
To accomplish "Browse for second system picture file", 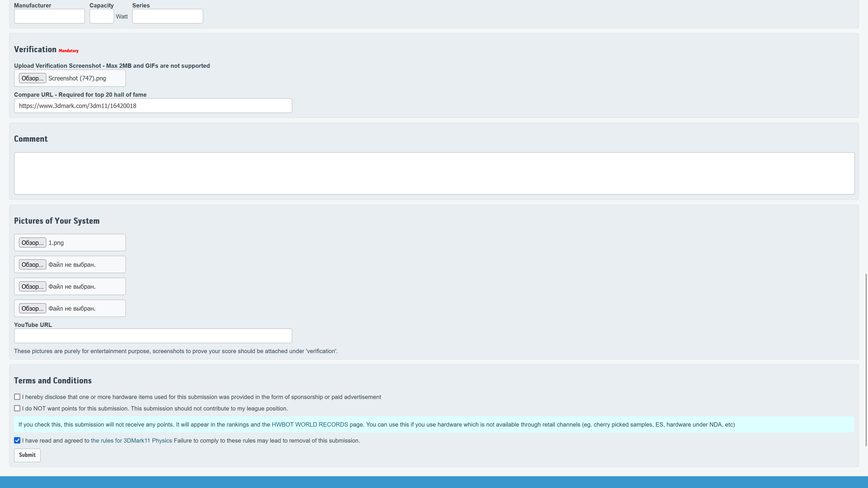I will tap(32, 264).
